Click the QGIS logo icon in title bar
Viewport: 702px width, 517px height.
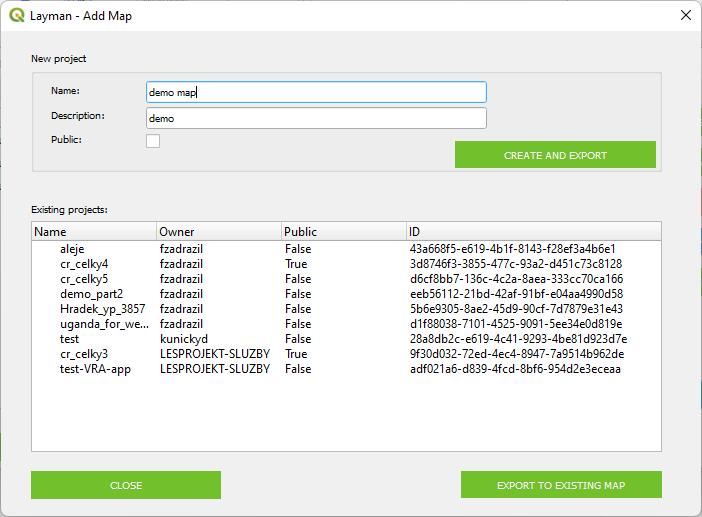pyautogui.click(x=17, y=16)
